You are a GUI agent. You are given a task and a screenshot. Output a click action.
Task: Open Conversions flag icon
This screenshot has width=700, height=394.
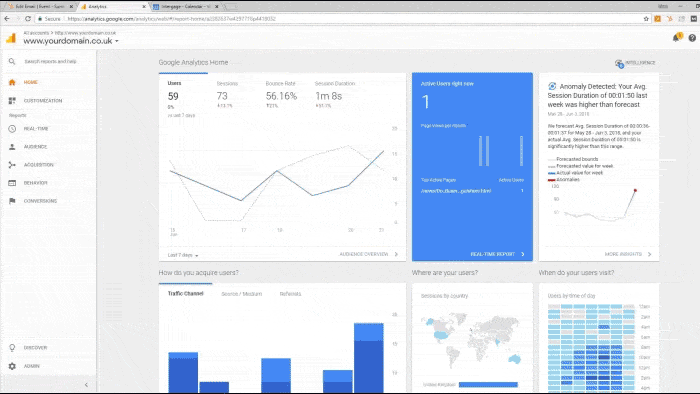pos(12,201)
